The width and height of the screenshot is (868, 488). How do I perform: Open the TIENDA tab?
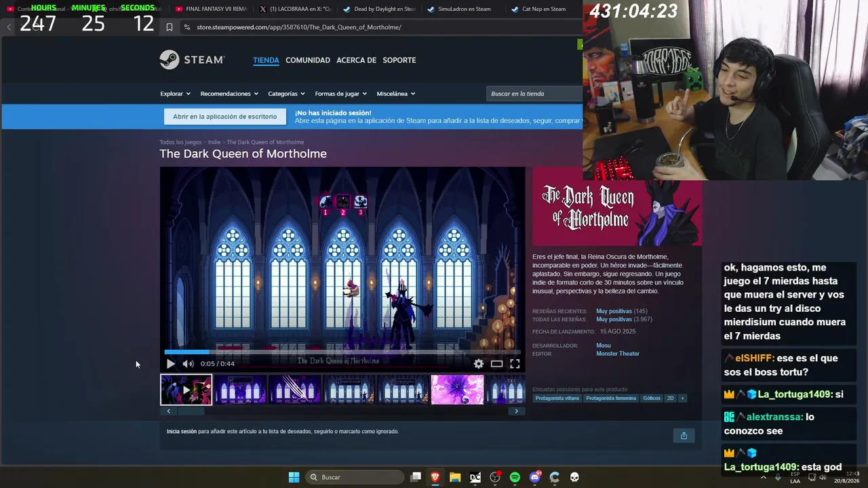coord(266,60)
